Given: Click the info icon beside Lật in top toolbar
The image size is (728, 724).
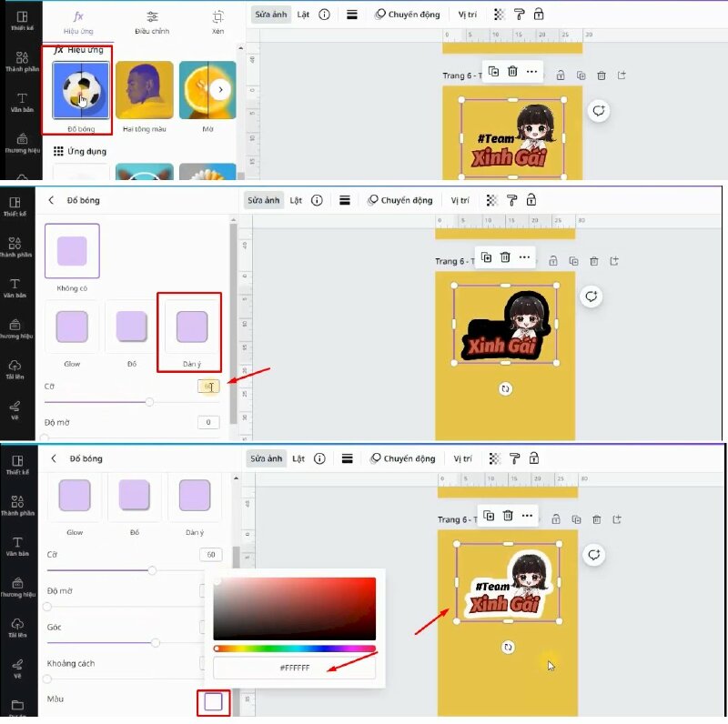Looking at the screenshot, I should (324, 15).
